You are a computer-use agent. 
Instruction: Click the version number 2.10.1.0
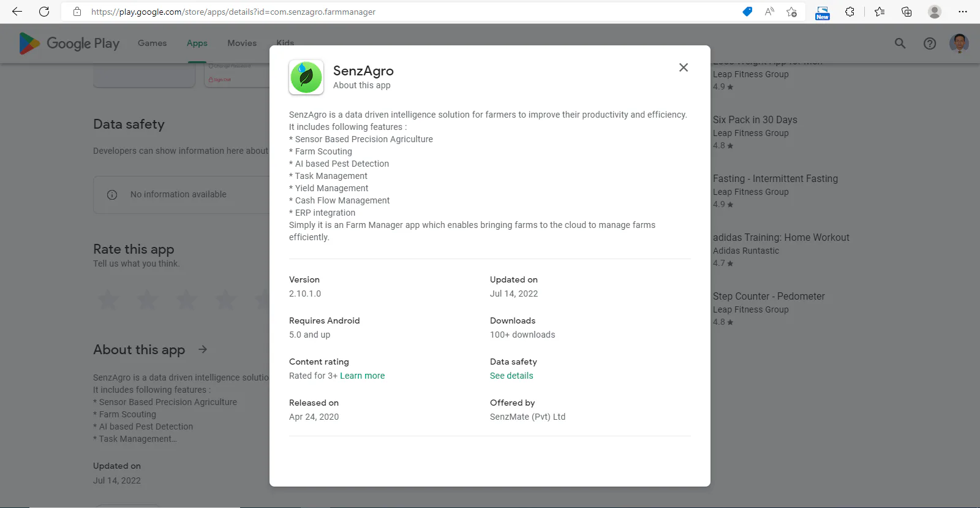(305, 294)
